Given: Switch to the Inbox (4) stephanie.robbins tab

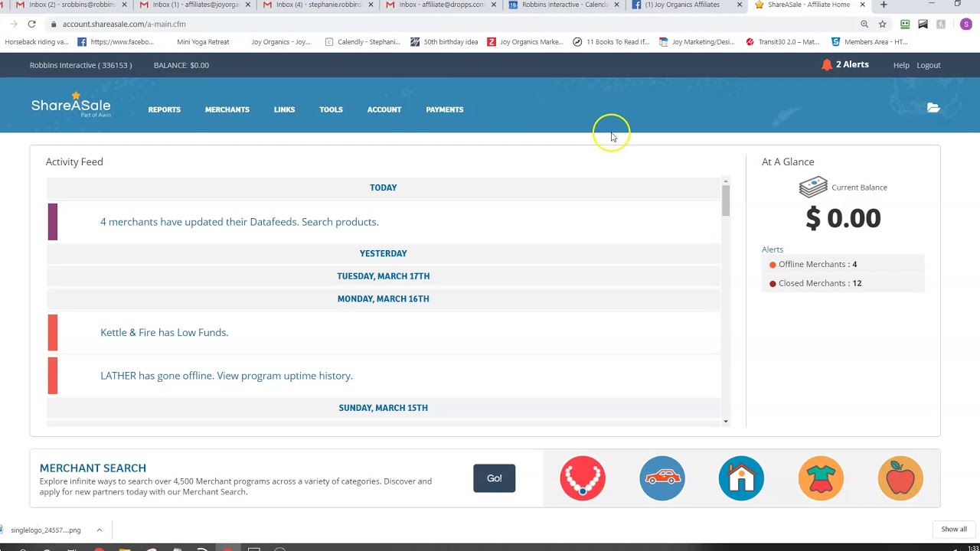Looking at the screenshot, I should (318, 5).
